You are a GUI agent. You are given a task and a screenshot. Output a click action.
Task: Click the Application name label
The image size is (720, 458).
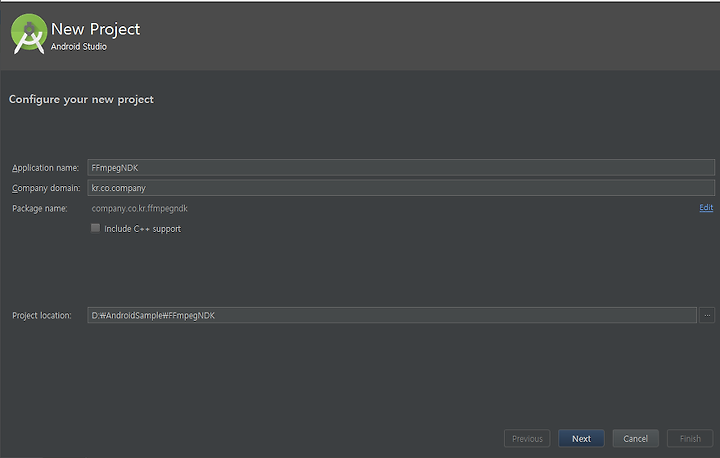(x=45, y=168)
